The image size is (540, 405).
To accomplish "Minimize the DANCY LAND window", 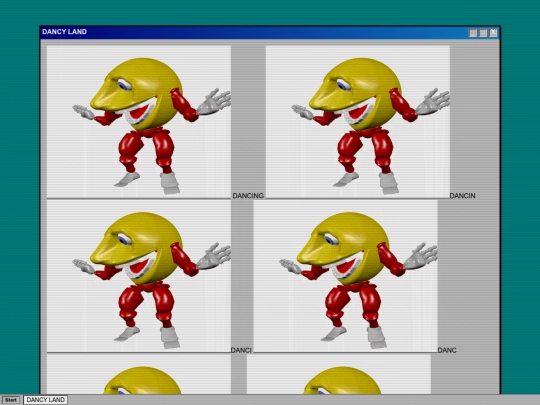I will coord(473,33).
